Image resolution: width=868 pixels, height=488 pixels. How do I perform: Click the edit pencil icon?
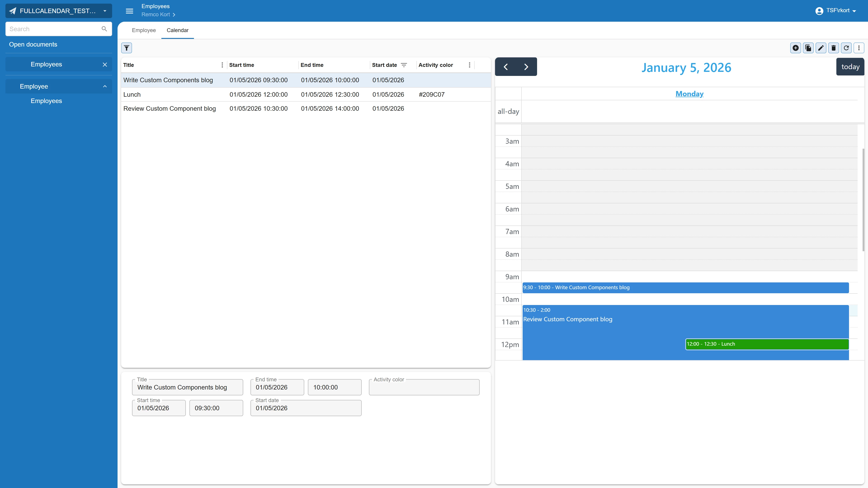pyautogui.click(x=821, y=48)
